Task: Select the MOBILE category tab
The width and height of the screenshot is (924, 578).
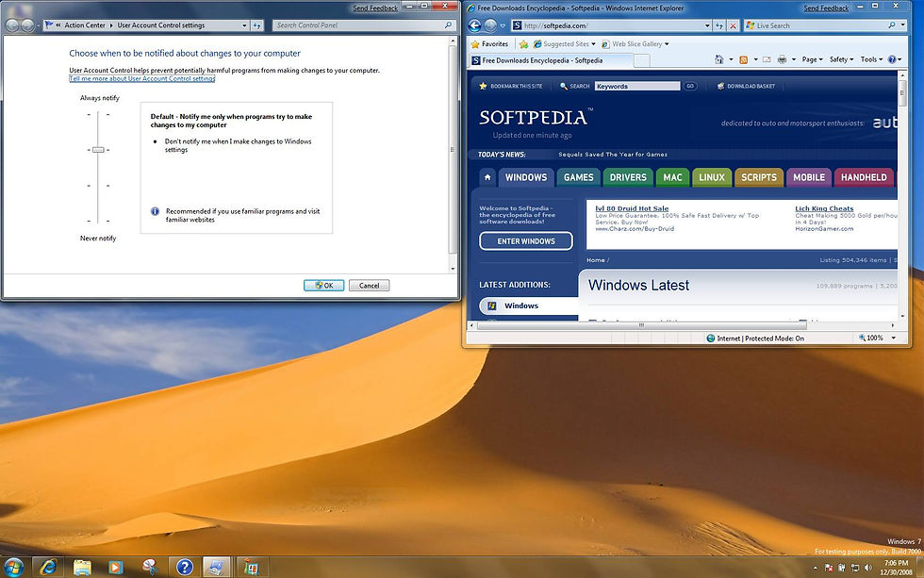Action: point(809,177)
